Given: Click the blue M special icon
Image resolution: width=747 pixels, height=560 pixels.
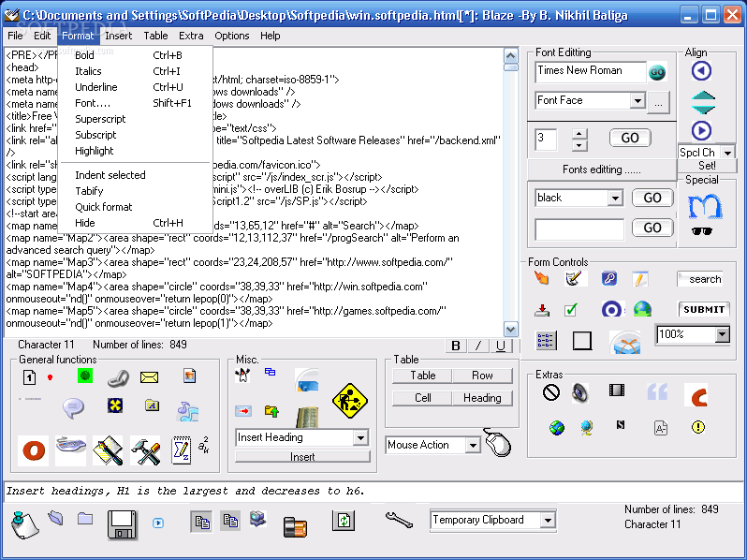Looking at the screenshot, I should pyautogui.click(x=705, y=206).
